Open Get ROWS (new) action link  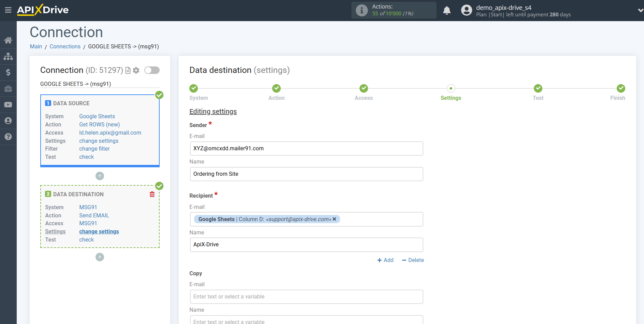[x=100, y=124]
